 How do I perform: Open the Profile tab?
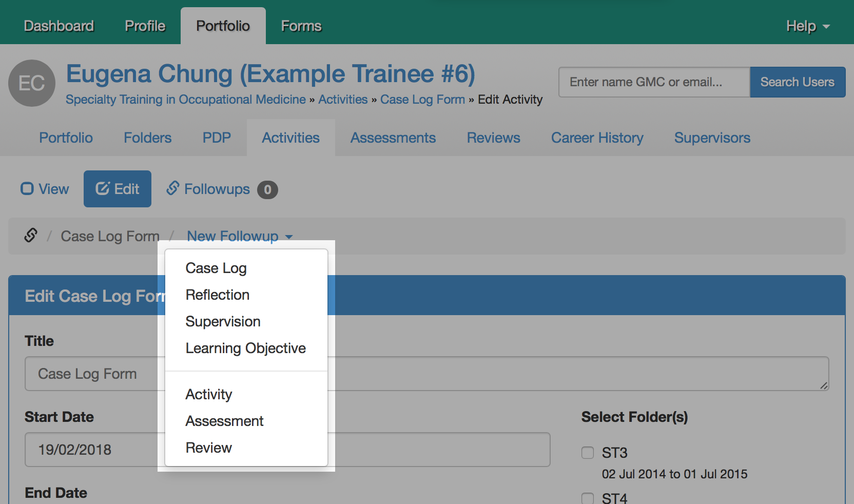[x=145, y=26]
